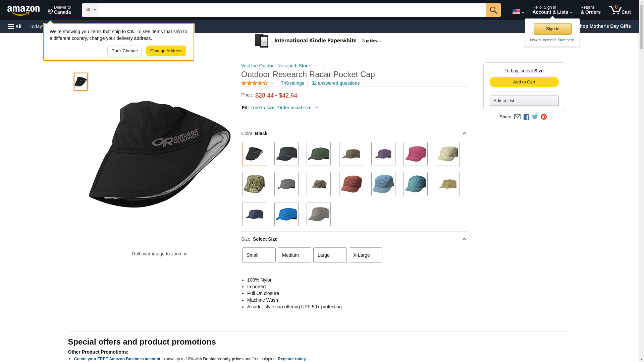Choose the pink cap color swatch
644x362 pixels.
tap(415, 154)
